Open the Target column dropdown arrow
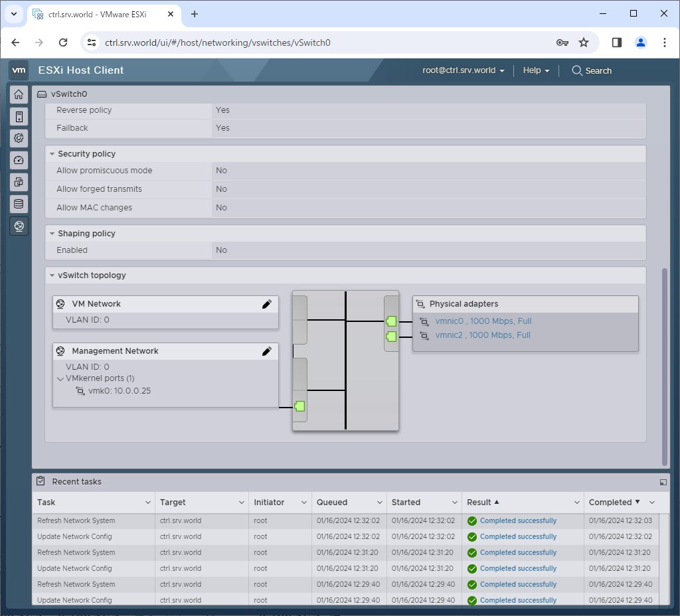Viewport: 680px width, 616px height. coord(242,502)
